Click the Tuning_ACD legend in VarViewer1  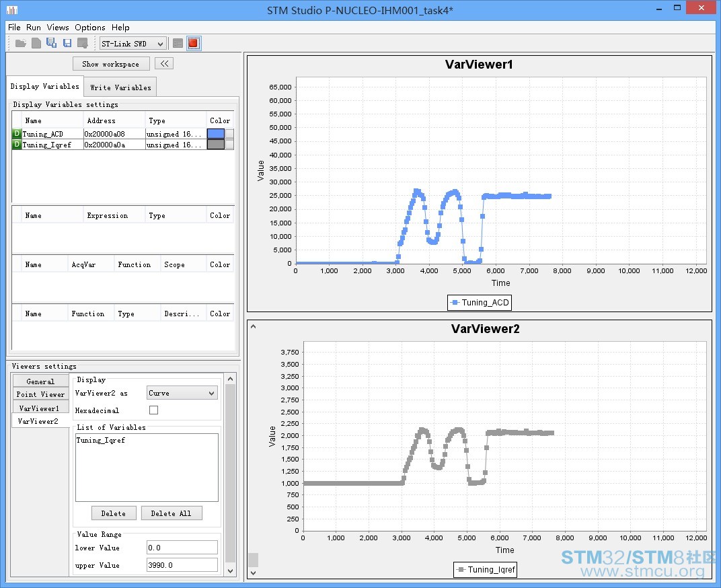(480, 302)
